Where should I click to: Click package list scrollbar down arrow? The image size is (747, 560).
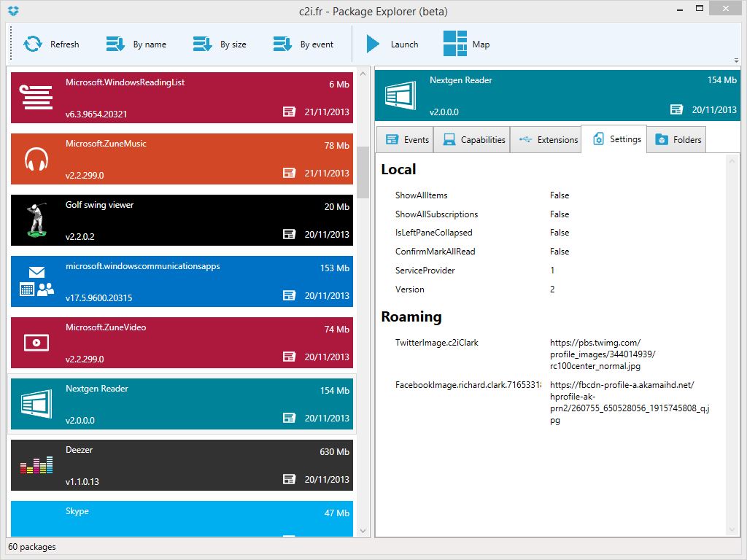[x=363, y=531]
